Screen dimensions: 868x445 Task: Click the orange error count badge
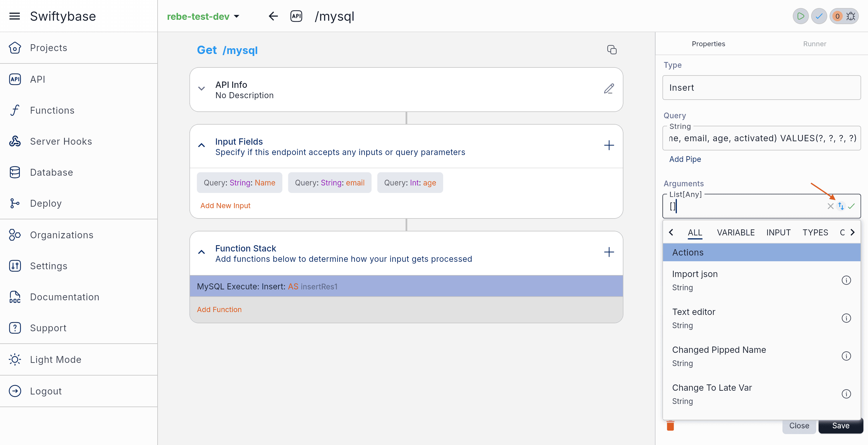(837, 16)
